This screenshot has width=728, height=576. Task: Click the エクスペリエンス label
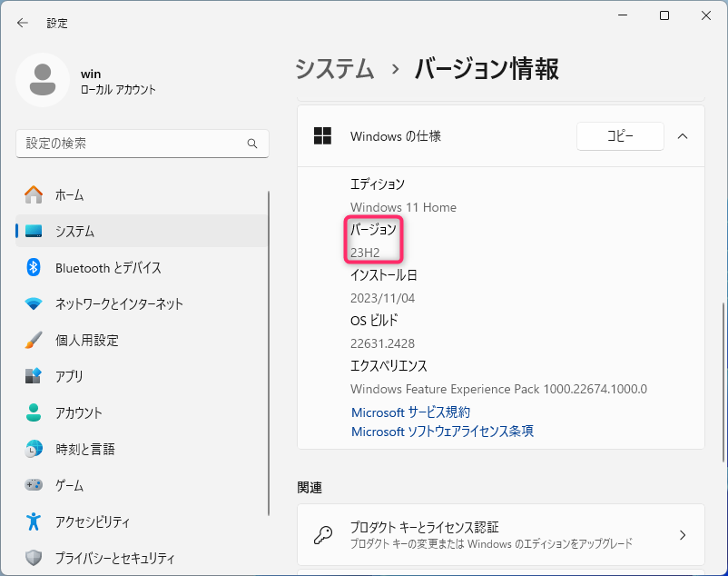[389, 366]
